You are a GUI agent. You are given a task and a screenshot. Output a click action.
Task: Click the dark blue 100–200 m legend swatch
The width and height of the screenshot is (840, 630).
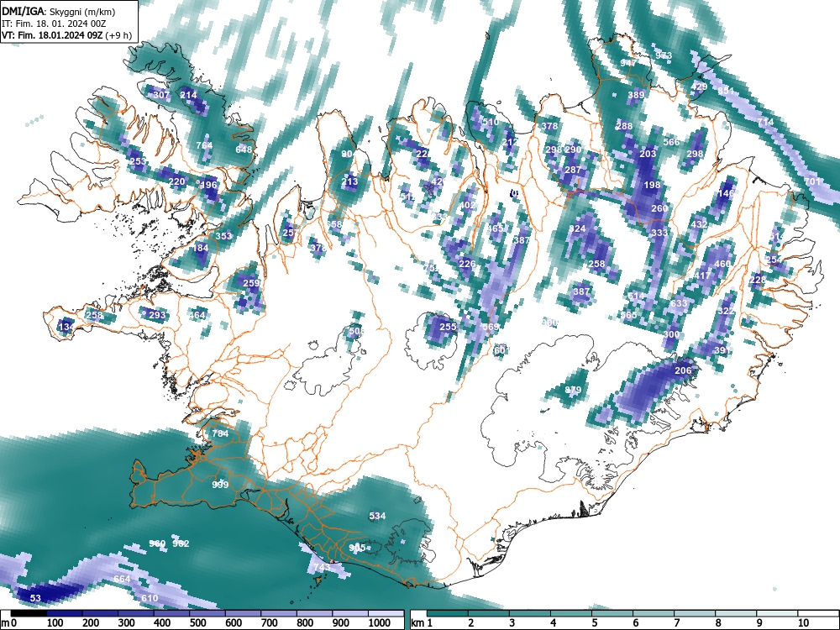(x=65, y=613)
